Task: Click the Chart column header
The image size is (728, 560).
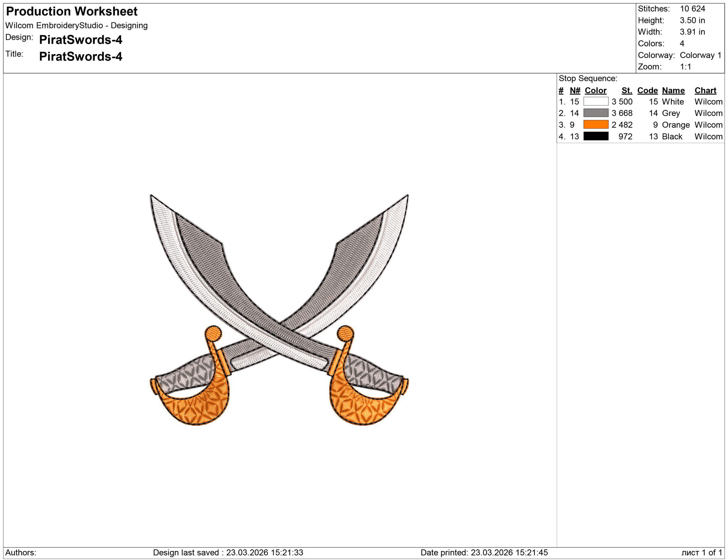Action: click(x=705, y=90)
